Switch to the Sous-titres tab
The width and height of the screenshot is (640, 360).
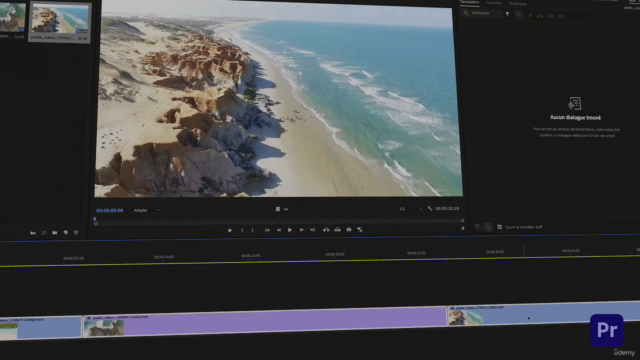[494, 3]
